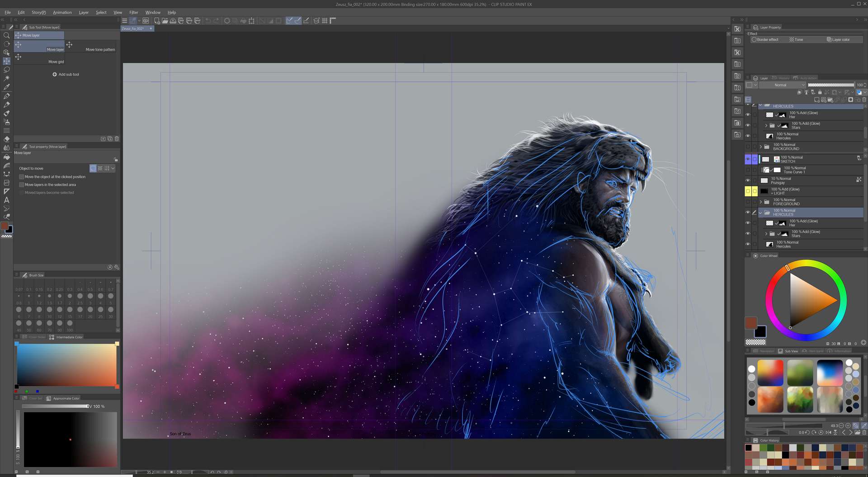Switch to Approximate Color tab
868x477 pixels.
click(63, 398)
